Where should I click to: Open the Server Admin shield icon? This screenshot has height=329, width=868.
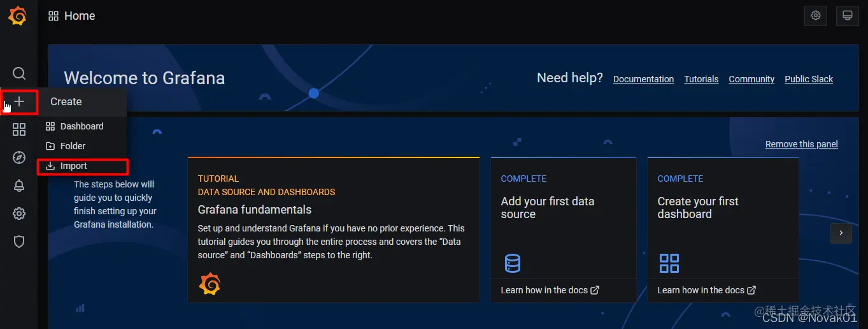pyautogui.click(x=19, y=242)
